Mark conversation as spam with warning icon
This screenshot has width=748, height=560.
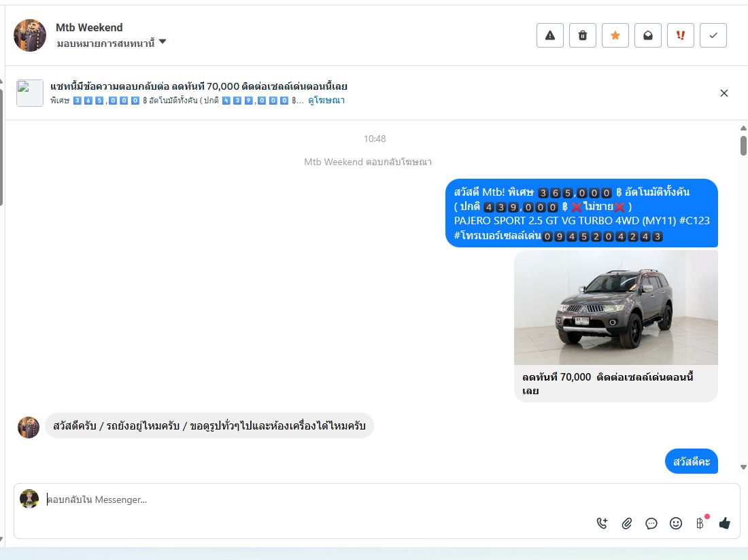(550, 35)
